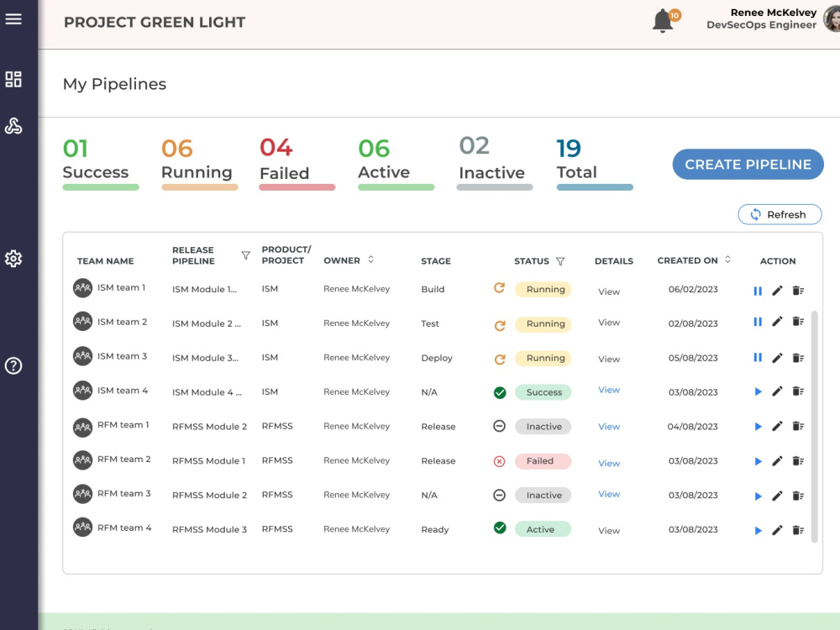
Task: Show Total pipelines counter
Action: point(595,164)
